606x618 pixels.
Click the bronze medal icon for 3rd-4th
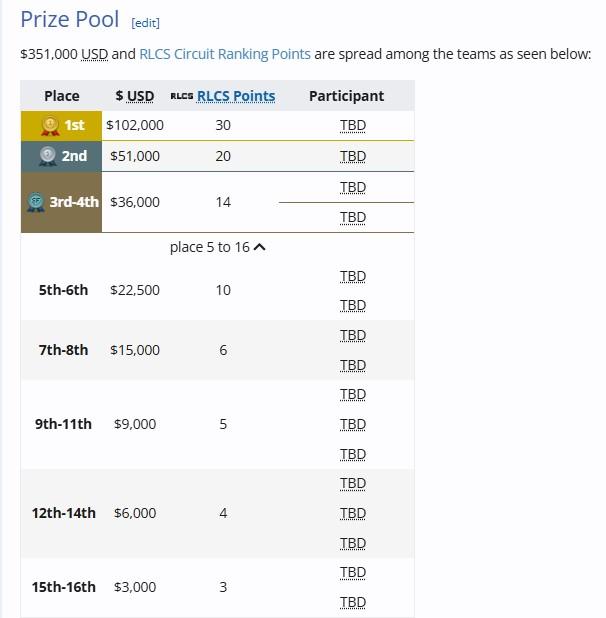36,202
